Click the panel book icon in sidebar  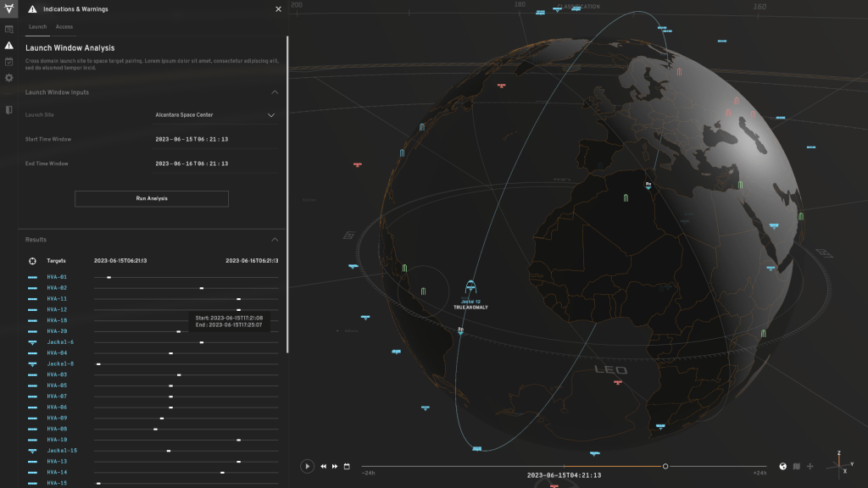click(8, 109)
